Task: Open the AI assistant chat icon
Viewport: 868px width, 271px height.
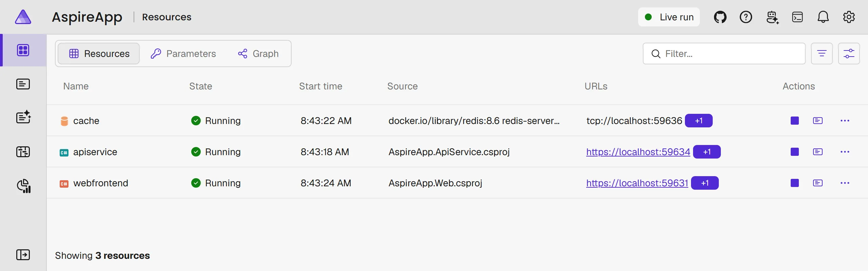Action: pyautogui.click(x=772, y=17)
